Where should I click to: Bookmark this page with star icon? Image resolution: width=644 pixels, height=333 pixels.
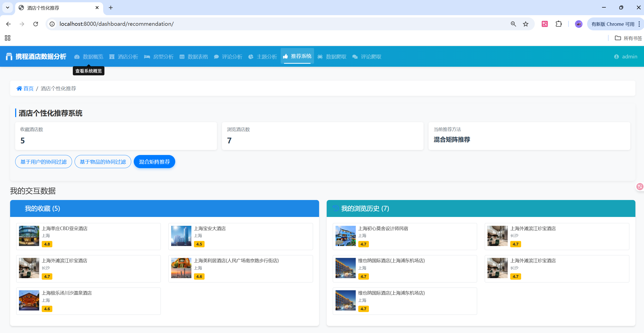pos(526,24)
